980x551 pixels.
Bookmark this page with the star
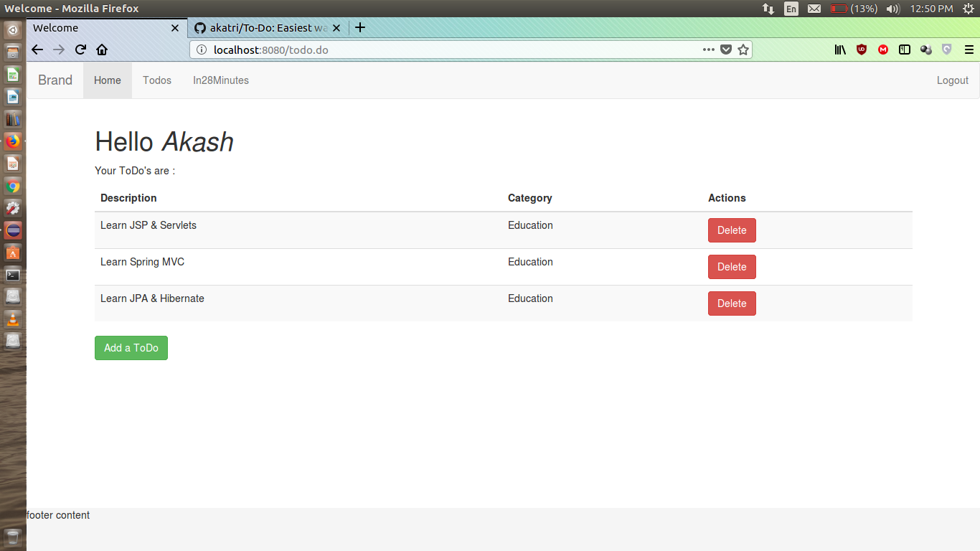click(x=743, y=50)
